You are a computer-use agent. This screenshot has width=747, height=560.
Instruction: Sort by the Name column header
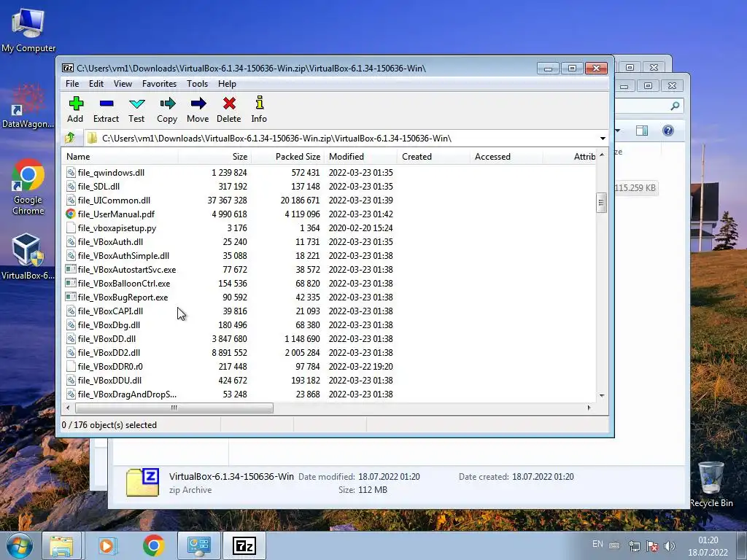click(x=120, y=157)
